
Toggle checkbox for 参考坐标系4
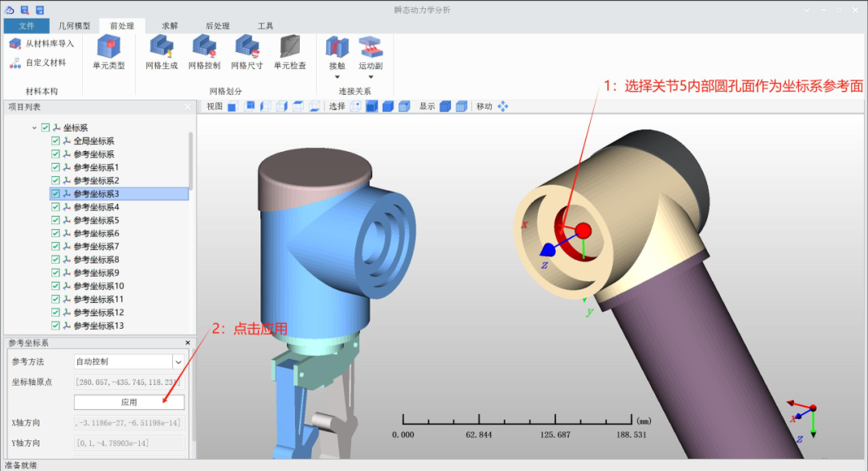point(55,207)
